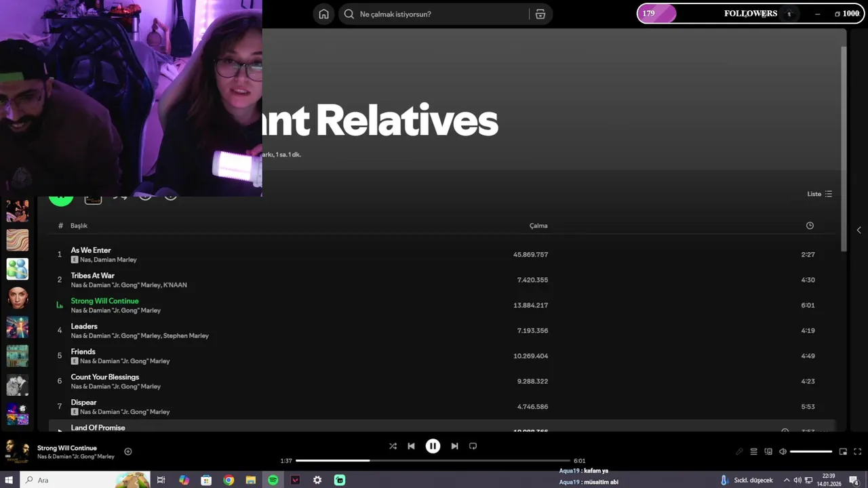
Task: Open "Strong Will Continue" title in now playing bar
Action: tap(67, 448)
